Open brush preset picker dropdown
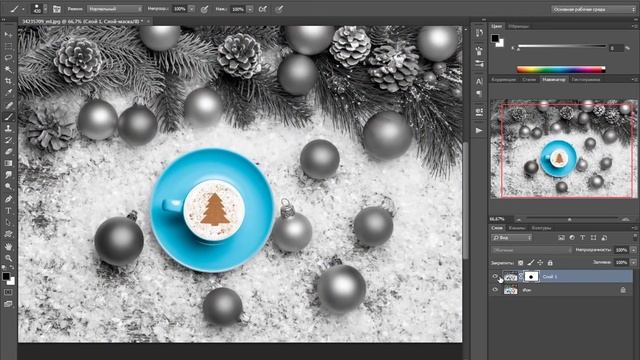Image resolution: width=640 pixels, height=360 pixels. pos(45,9)
